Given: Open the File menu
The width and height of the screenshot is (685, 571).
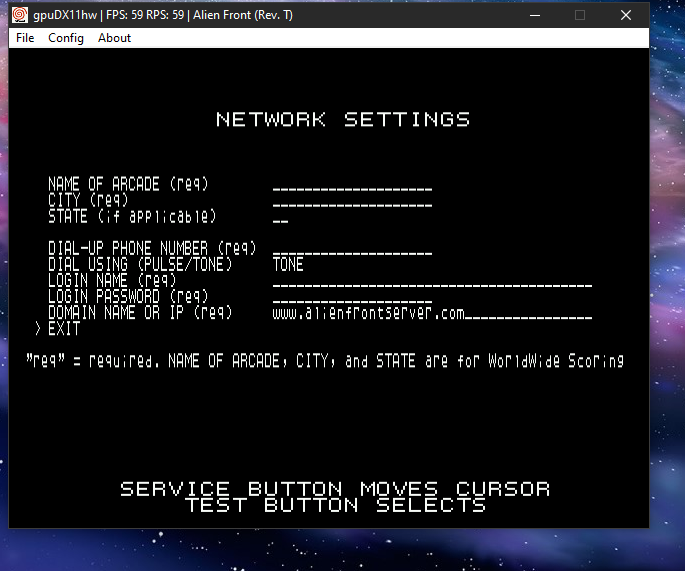Looking at the screenshot, I should pos(25,38).
